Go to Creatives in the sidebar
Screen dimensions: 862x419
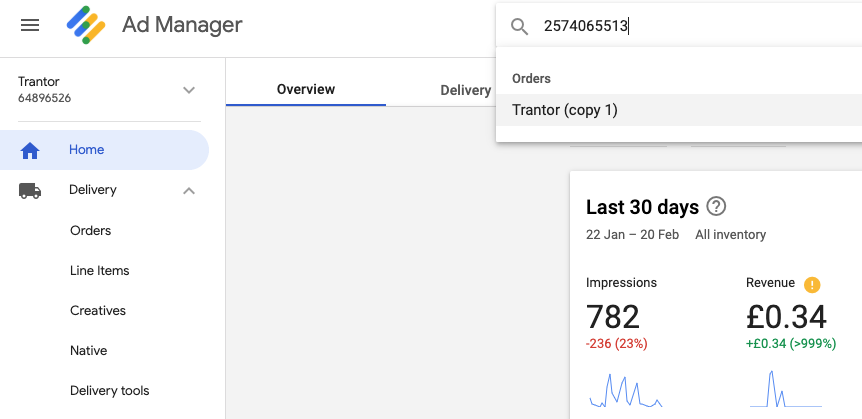(98, 311)
